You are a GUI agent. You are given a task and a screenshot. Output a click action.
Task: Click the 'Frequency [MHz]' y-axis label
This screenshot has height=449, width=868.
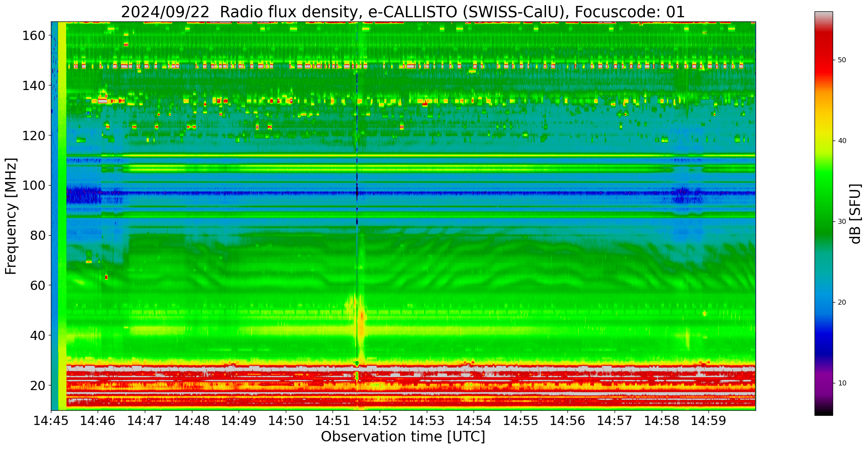coord(11,216)
